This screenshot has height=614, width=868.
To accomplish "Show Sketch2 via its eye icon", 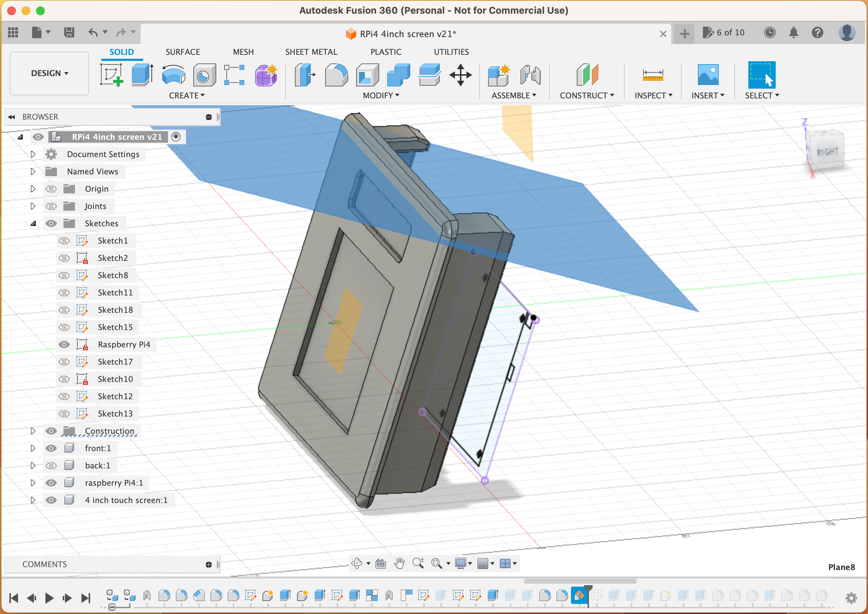I will point(64,258).
